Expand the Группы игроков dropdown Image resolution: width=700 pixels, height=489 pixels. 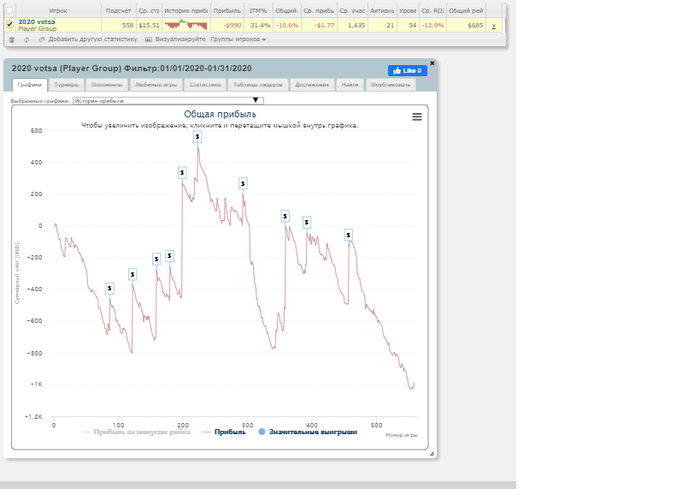coord(238,39)
